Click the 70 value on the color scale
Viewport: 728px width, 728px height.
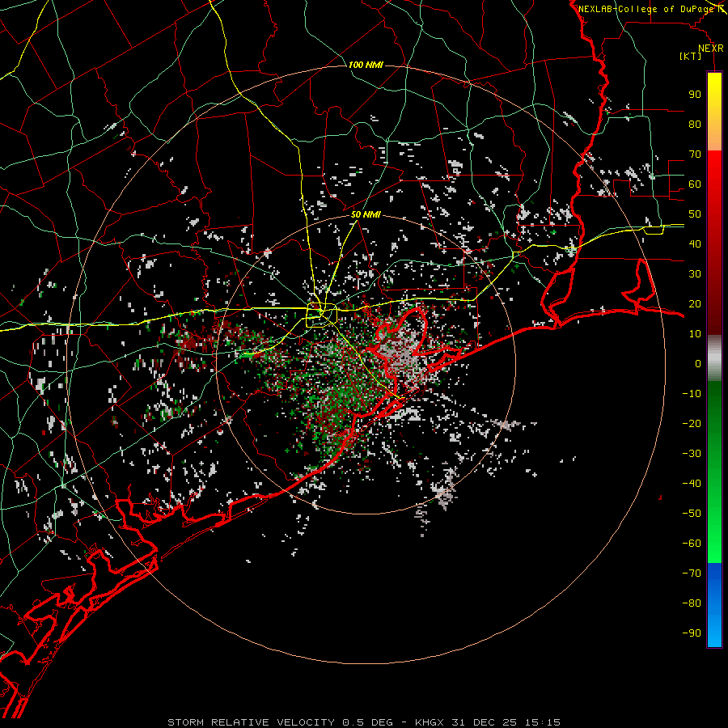695,154
